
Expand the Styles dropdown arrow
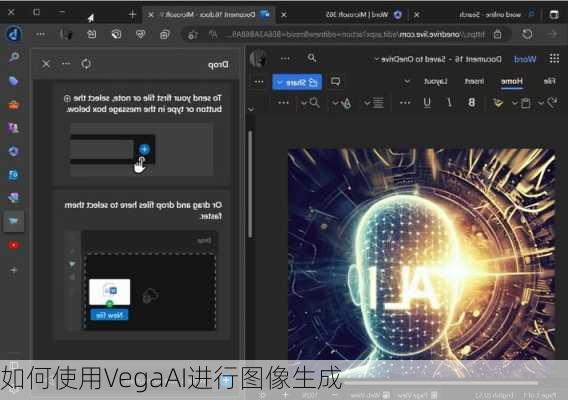(x=336, y=104)
